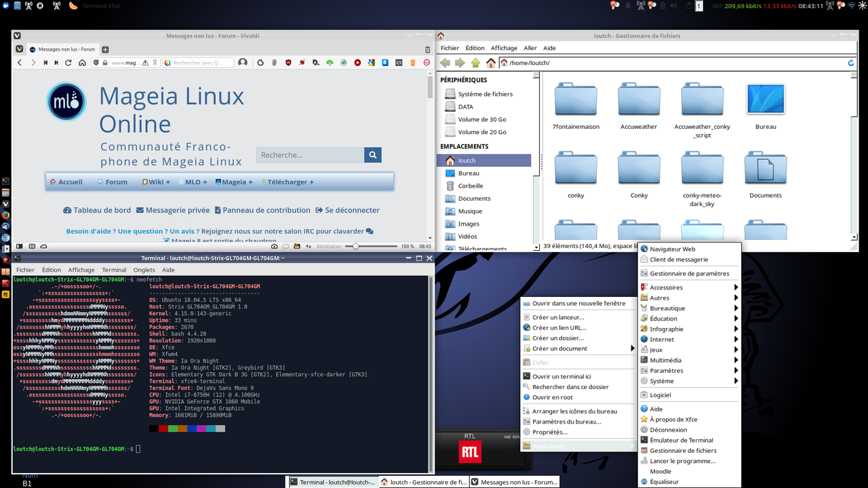Screen dimensions: 868x488
Task: Open the Onglets menu in Terminal
Action: pyautogui.click(x=144, y=270)
